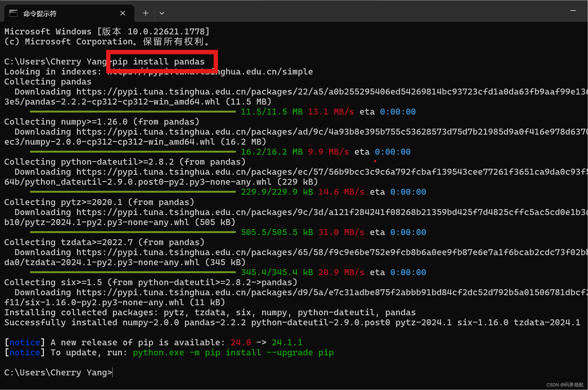Viewport: 588px width, 390px height.
Task: Click the python-dateutil download progress bar
Action: [x=133, y=192]
